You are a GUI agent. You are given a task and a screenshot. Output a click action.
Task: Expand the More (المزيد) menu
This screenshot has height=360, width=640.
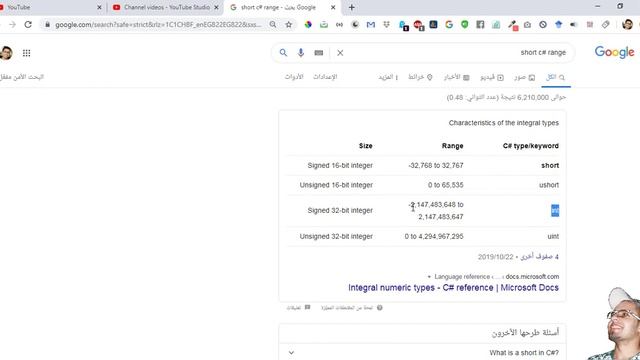point(388,77)
